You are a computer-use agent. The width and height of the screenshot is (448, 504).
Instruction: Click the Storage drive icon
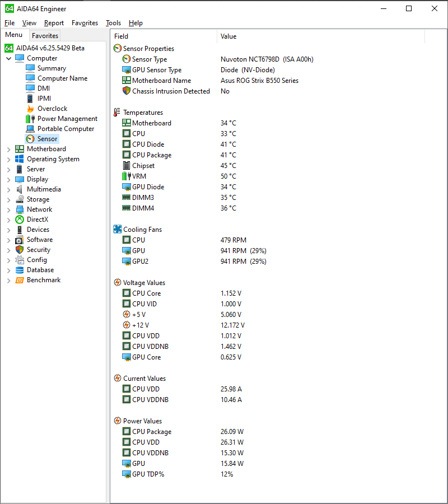pyautogui.click(x=20, y=199)
